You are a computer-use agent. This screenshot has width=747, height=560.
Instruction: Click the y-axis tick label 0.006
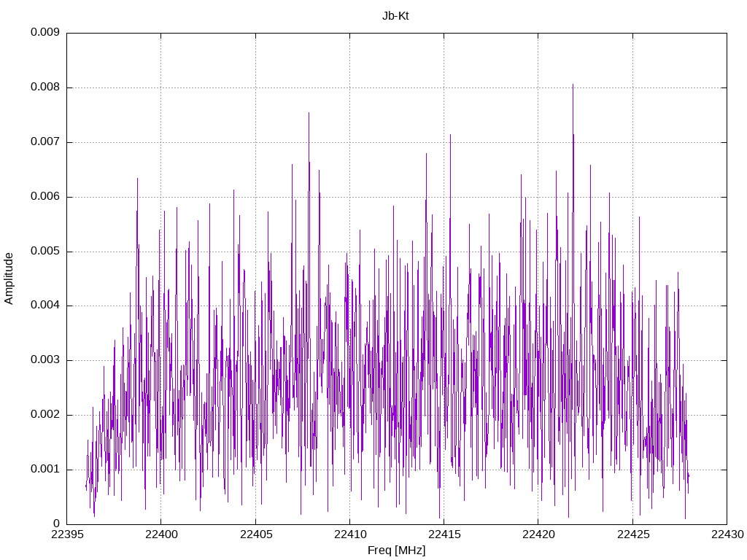pyautogui.click(x=45, y=197)
